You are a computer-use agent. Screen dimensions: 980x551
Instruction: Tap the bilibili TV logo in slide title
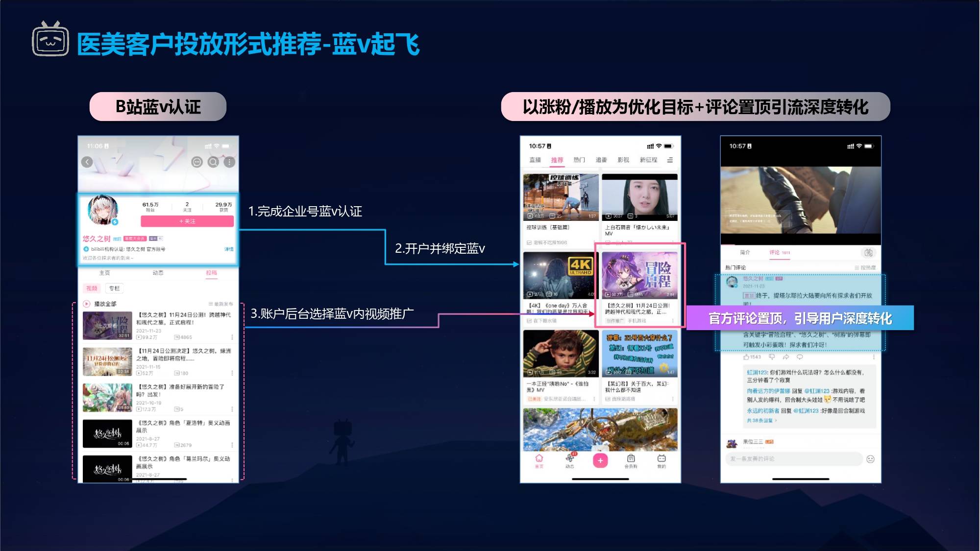tap(50, 39)
